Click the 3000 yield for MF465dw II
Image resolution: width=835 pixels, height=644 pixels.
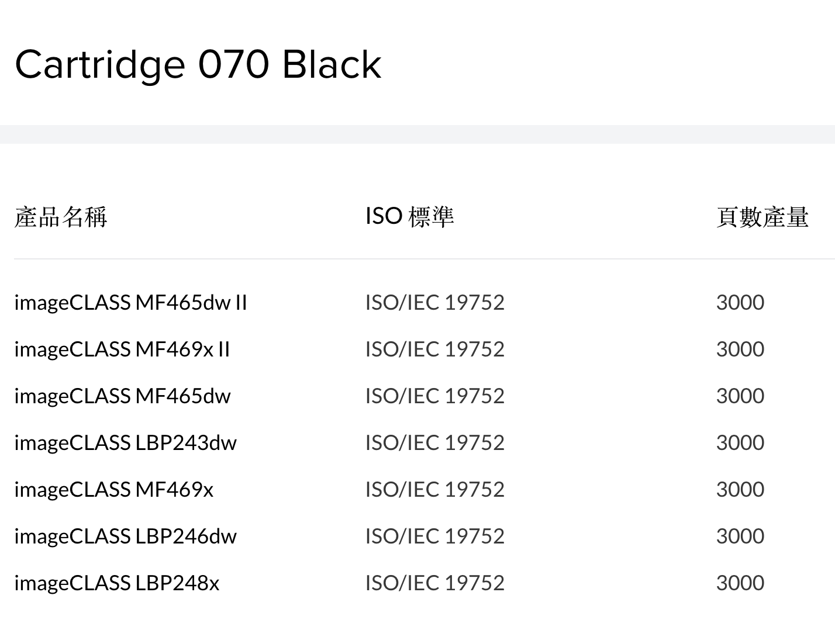(x=740, y=303)
